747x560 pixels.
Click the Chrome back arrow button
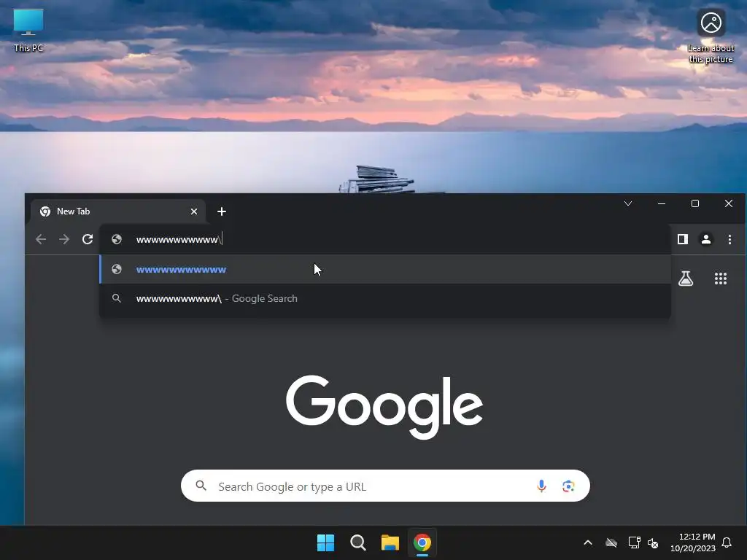pyautogui.click(x=41, y=239)
